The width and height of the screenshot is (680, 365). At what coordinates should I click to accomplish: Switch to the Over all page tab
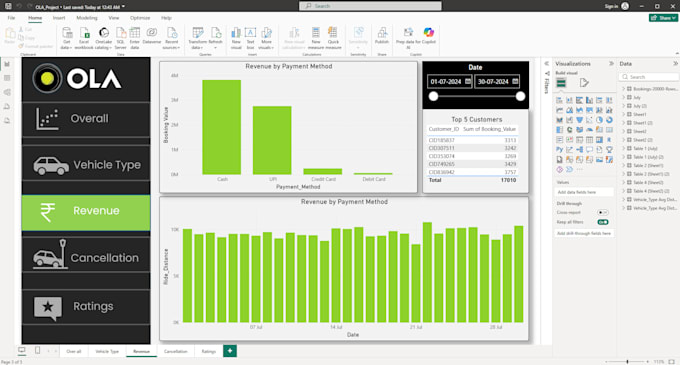[x=74, y=351]
